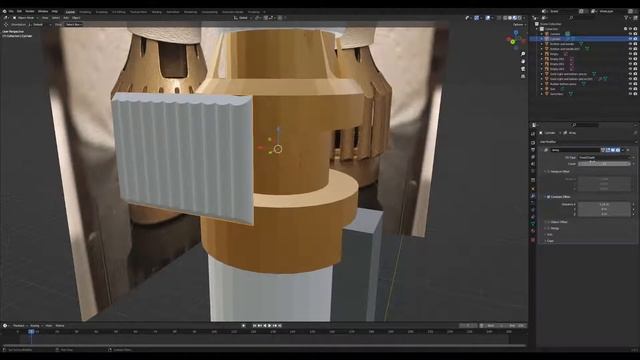Open the Edit menu
The width and height of the screenshot is (640, 360).
[19, 11]
